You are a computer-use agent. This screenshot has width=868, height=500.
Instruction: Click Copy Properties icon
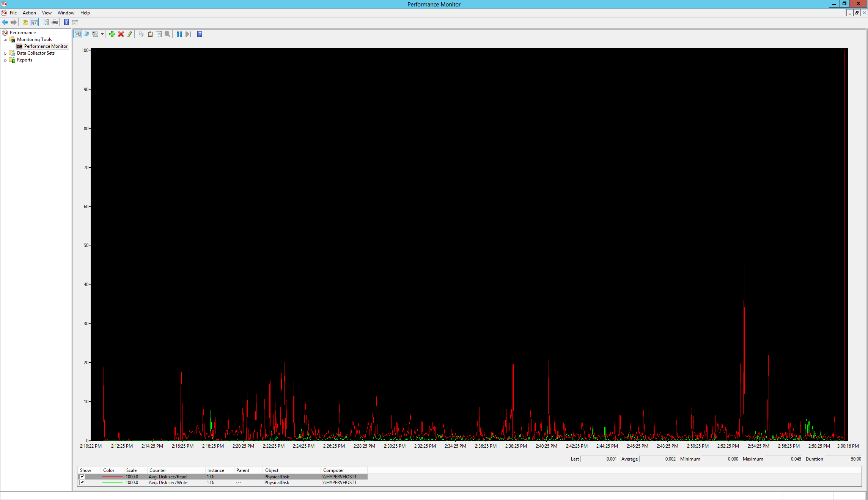(142, 34)
